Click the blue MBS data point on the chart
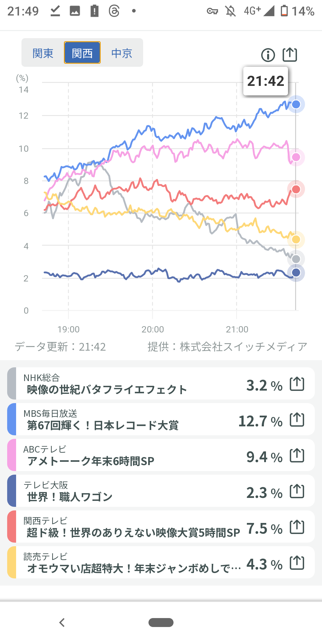Screen dimensions: 322x644 pyautogui.click(x=296, y=104)
